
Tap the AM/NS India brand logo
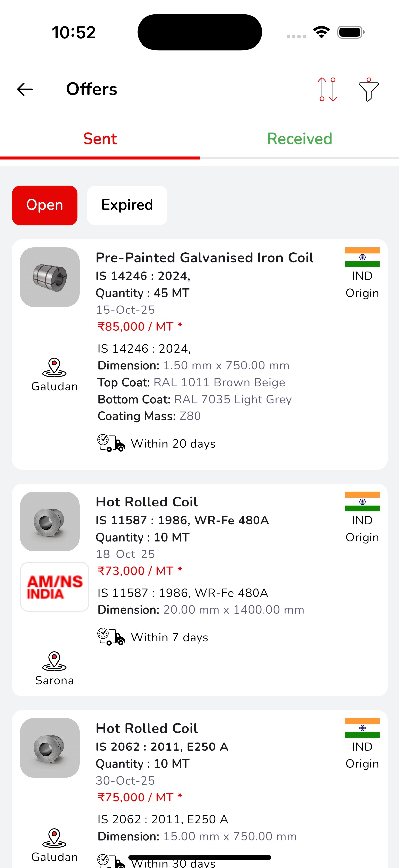tap(54, 587)
